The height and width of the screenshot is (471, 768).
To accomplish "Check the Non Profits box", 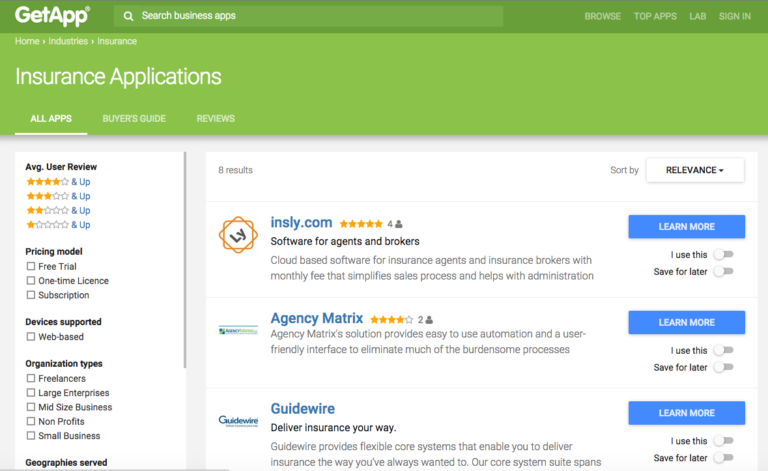I will coord(31,421).
